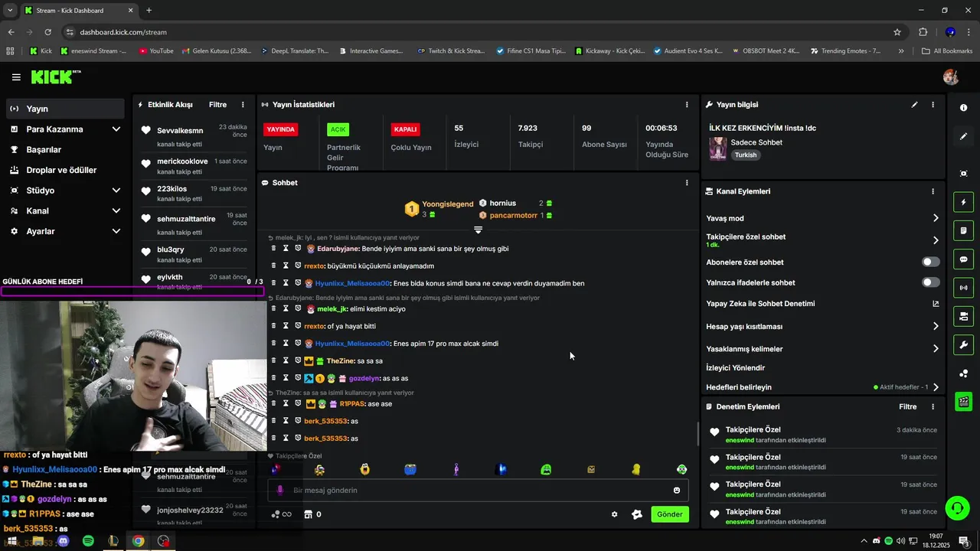Collapse pinned leaderboard in chat
This screenshot has height=551, width=980.
(478, 230)
